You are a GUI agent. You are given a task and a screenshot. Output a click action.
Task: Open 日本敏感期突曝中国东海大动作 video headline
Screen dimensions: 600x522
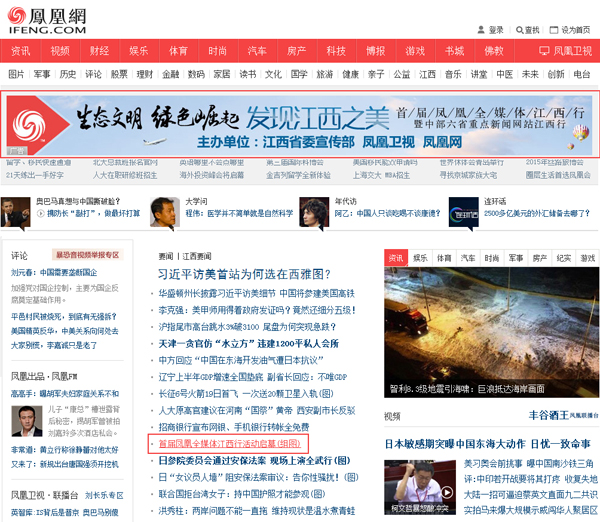pyautogui.click(x=488, y=444)
